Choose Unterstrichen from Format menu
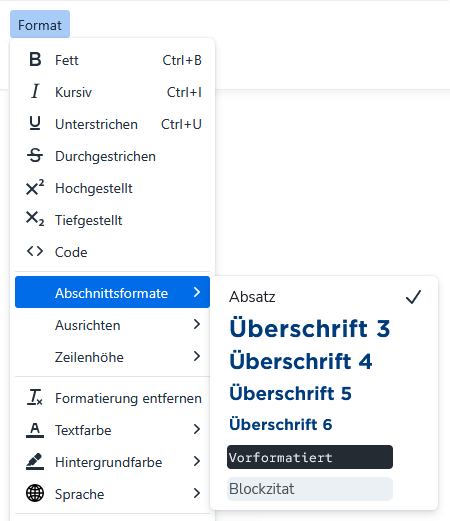This screenshot has height=521, width=450. pyautogui.click(x=112, y=124)
